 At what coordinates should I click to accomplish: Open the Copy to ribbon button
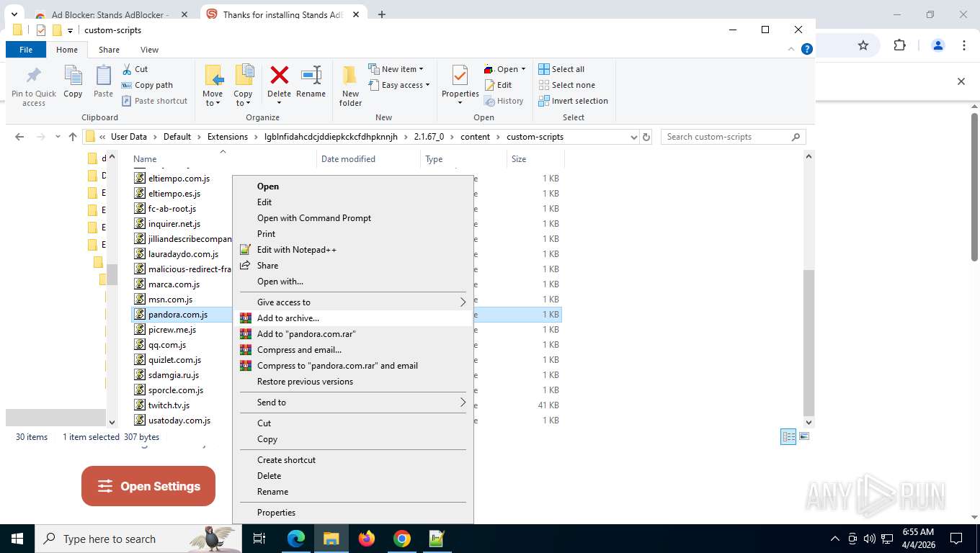pyautogui.click(x=243, y=86)
